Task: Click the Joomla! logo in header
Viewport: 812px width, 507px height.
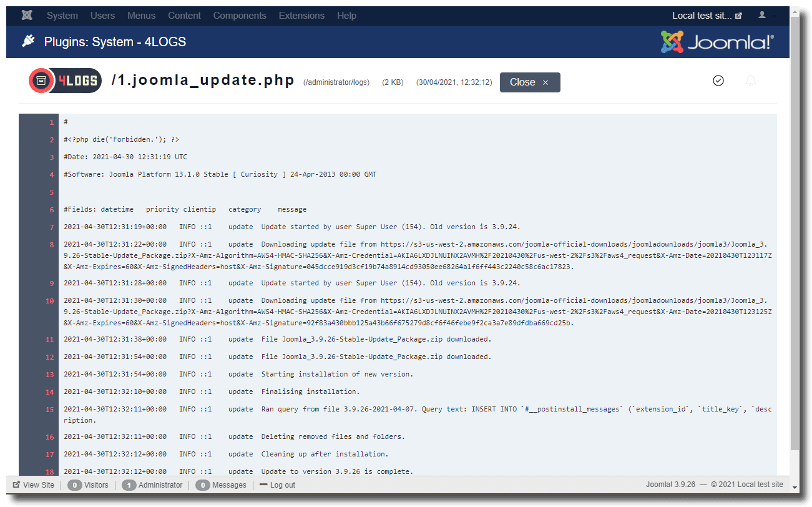Action: tap(717, 42)
